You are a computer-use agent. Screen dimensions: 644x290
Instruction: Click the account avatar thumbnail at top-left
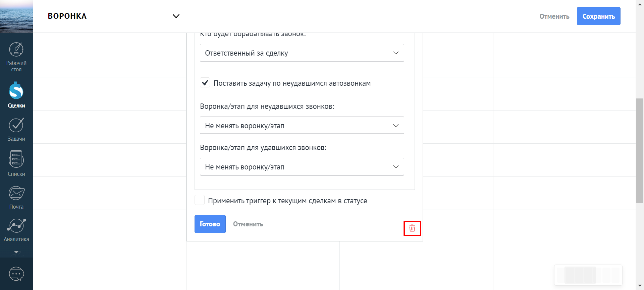point(16,16)
